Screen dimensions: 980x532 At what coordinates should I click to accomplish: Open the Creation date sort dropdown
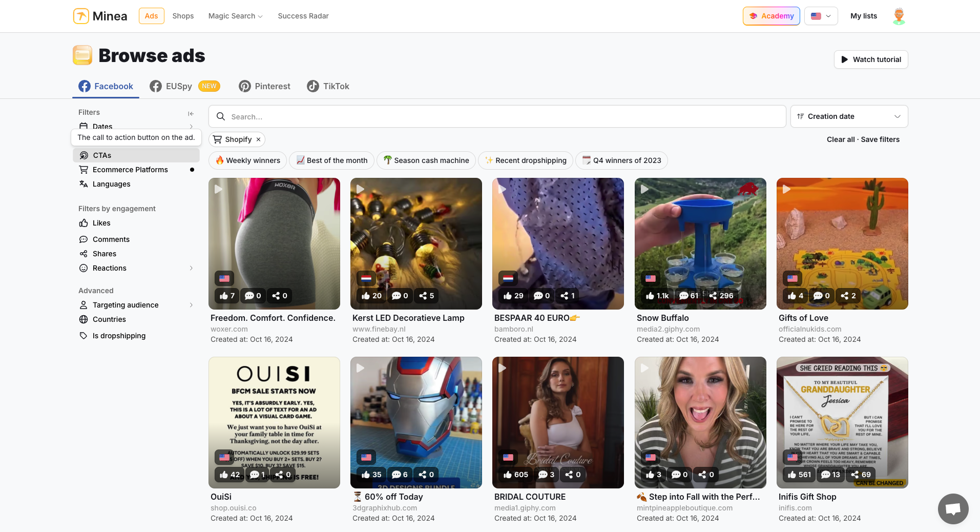pyautogui.click(x=849, y=116)
